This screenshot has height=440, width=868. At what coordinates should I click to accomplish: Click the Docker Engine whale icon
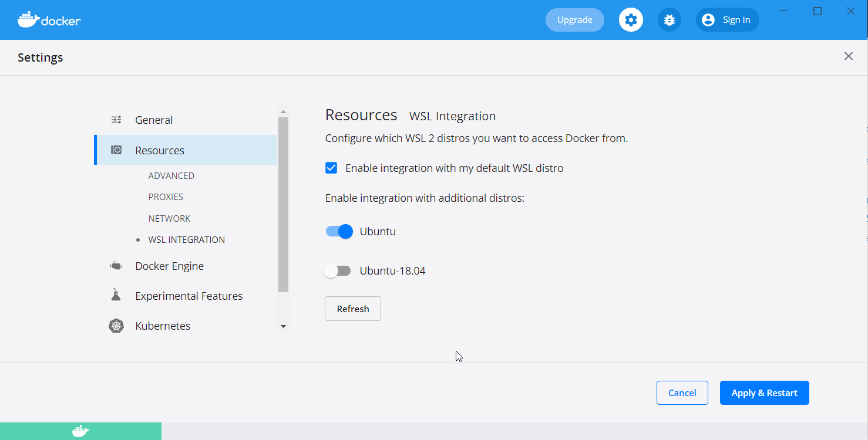(115, 265)
